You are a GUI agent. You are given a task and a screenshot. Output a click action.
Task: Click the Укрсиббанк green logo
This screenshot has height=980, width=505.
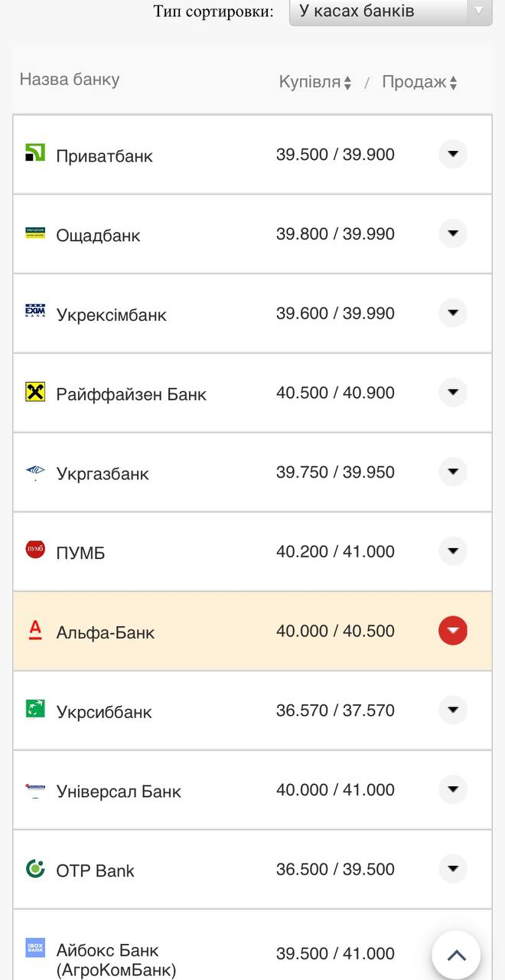click(35, 708)
